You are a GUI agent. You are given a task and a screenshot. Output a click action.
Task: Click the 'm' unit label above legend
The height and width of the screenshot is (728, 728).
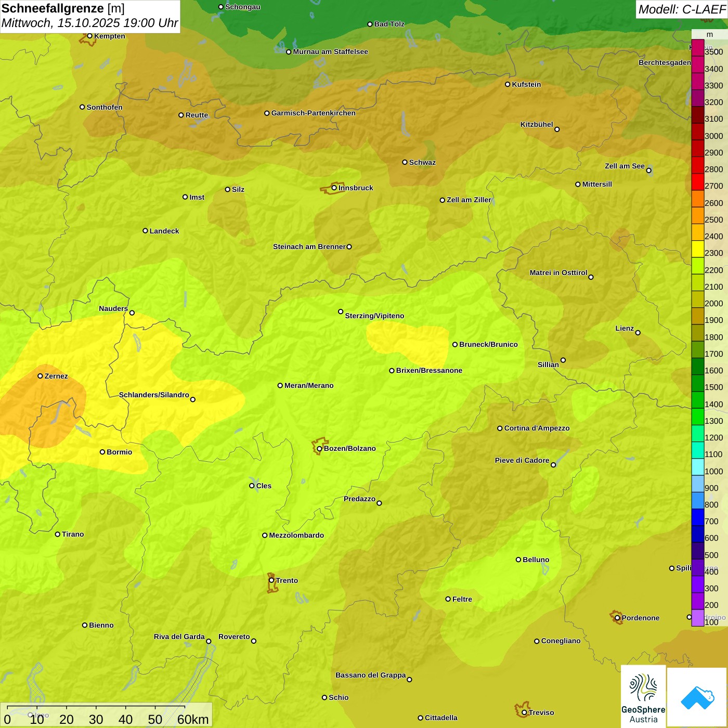click(x=710, y=34)
